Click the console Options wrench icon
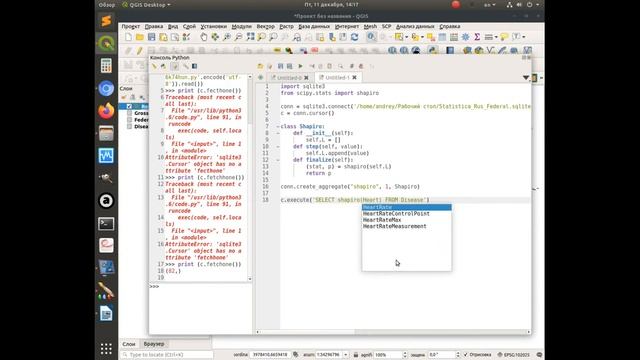 coord(185,66)
